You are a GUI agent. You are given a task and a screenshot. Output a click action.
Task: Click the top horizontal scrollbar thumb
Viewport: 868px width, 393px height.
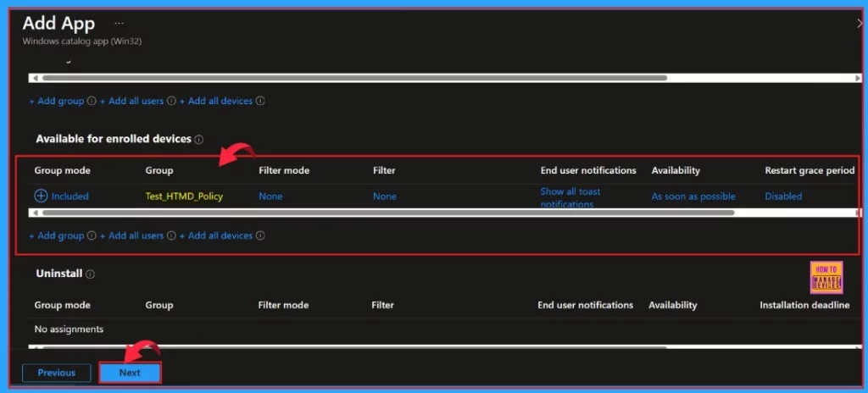pyautogui.click(x=354, y=78)
